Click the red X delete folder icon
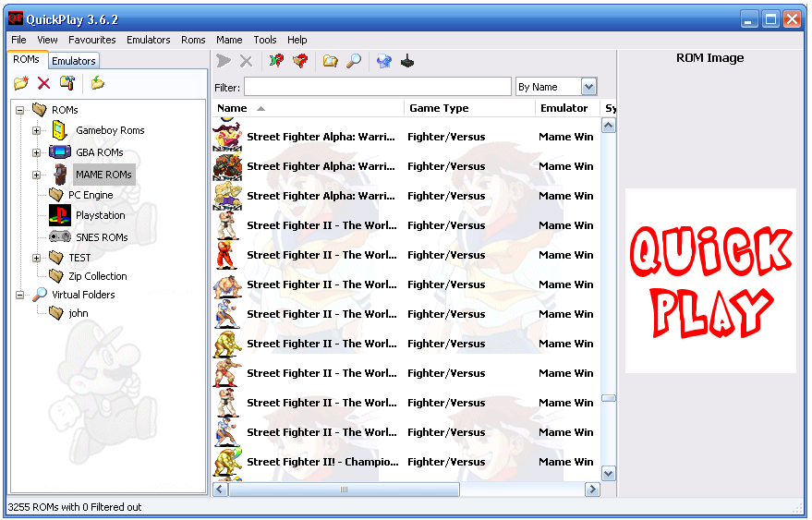Screen dimensions: 812x520 pyautogui.click(x=44, y=83)
